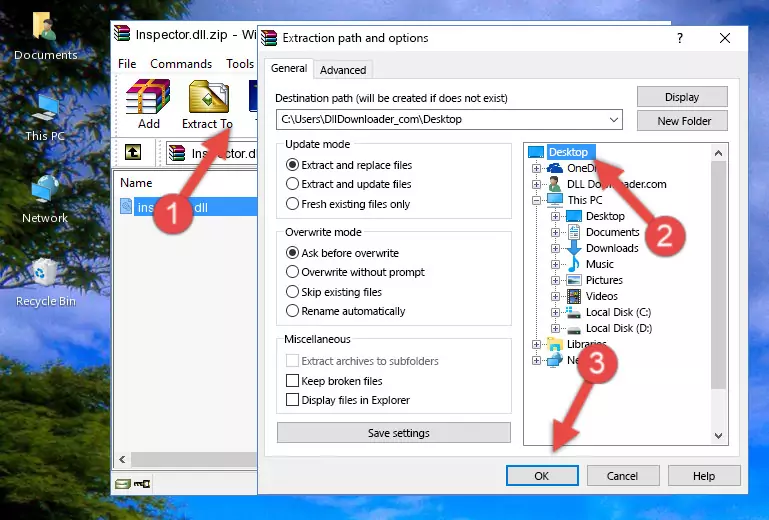Screen dimensions: 769x520
Task: Select Extract and replace files option
Action: [x=292, y=165]
